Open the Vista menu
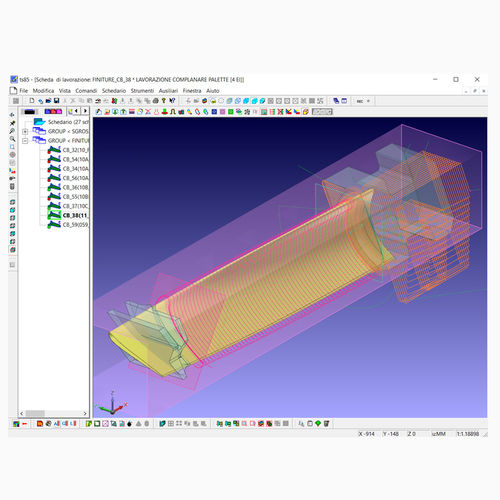Viewport: 500px width, 500px height. [65, 91]
